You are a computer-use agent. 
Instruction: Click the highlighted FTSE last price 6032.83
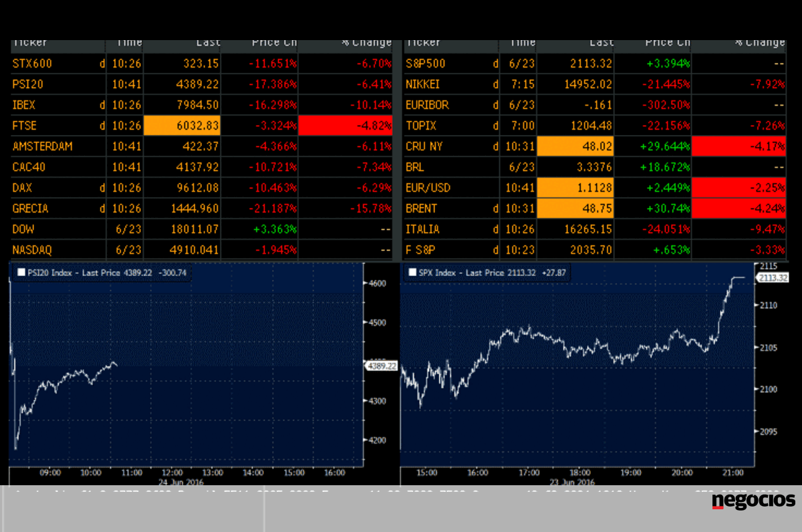pos(182,126)
